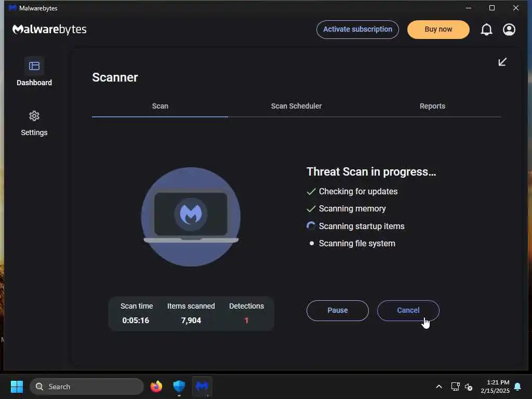This screenshot has width=532, height=399.
Task: Open Settings via the gear icon
Action: [x=34, y=116]
